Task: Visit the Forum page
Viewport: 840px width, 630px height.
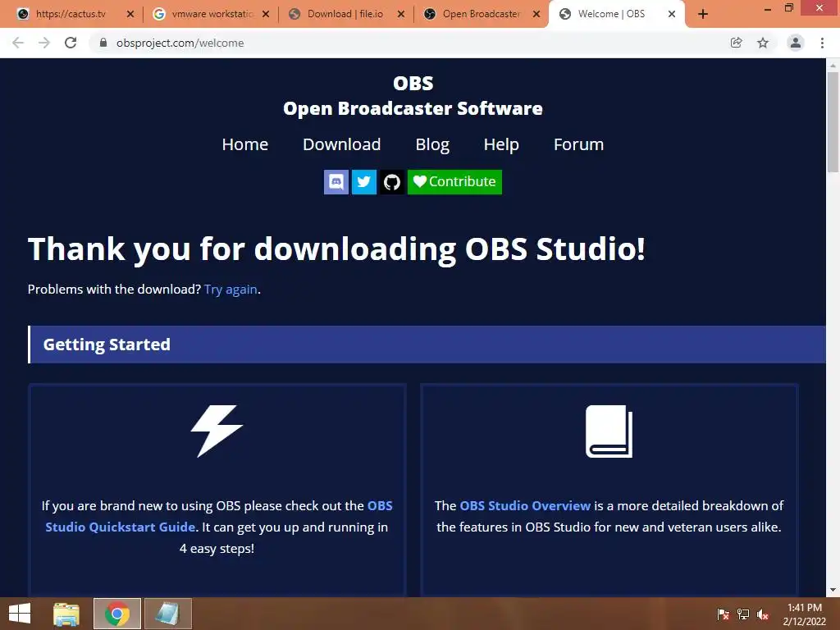Action: (578, 144)
